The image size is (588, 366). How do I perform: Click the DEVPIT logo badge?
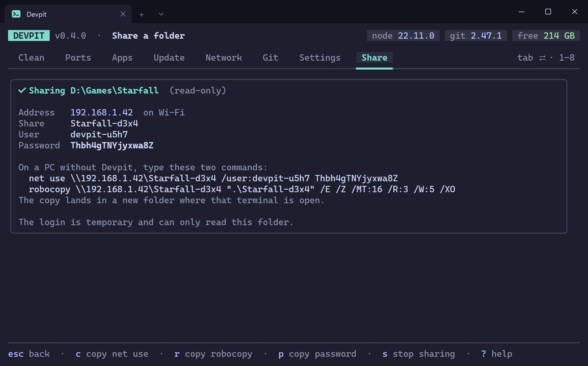coord(29,36)
